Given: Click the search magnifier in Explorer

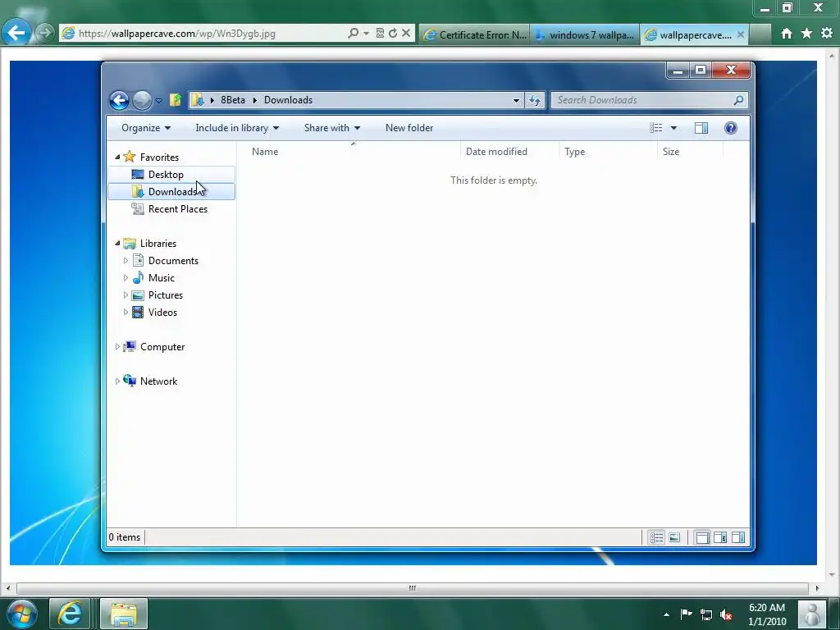Looking at the screenshot, I should (739, 100).
